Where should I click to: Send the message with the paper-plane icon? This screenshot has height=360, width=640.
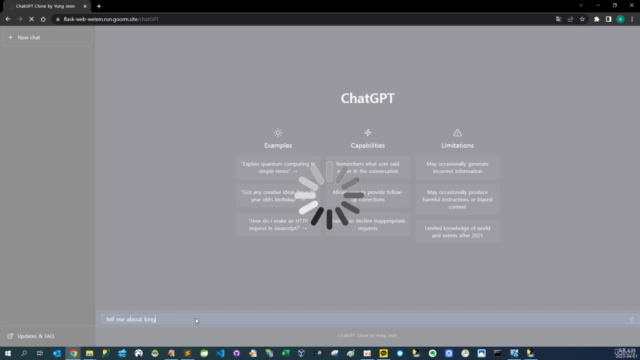pos(631,319)
